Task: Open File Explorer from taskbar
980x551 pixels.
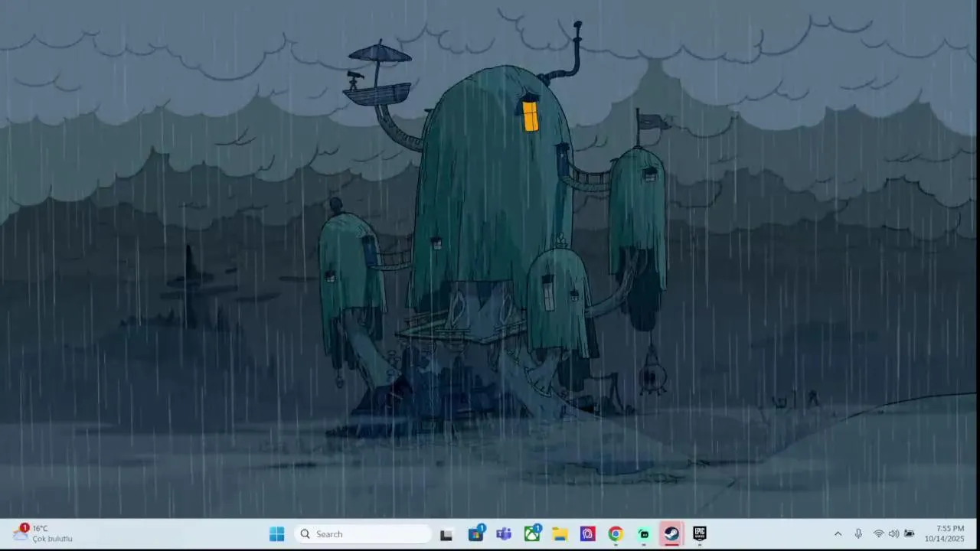Action: click(560, 534)
